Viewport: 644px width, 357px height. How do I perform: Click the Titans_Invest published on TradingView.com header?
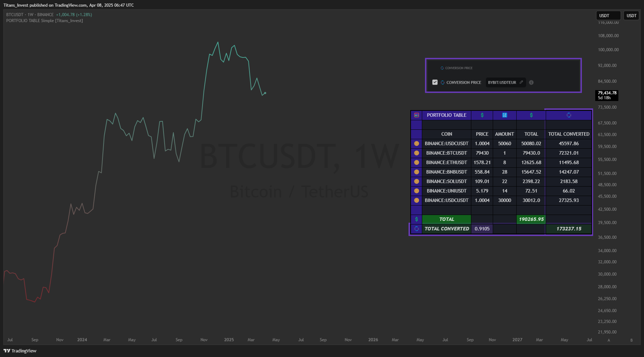[68, 5]
